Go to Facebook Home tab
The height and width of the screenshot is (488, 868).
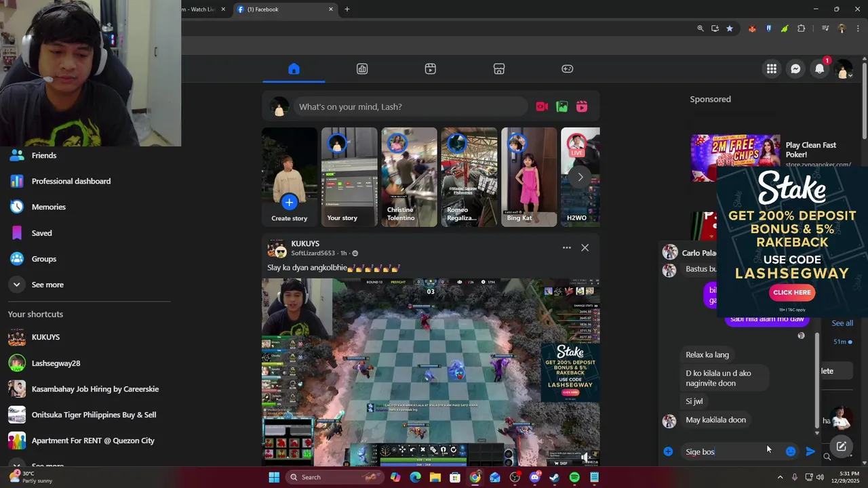click(294, 69)
